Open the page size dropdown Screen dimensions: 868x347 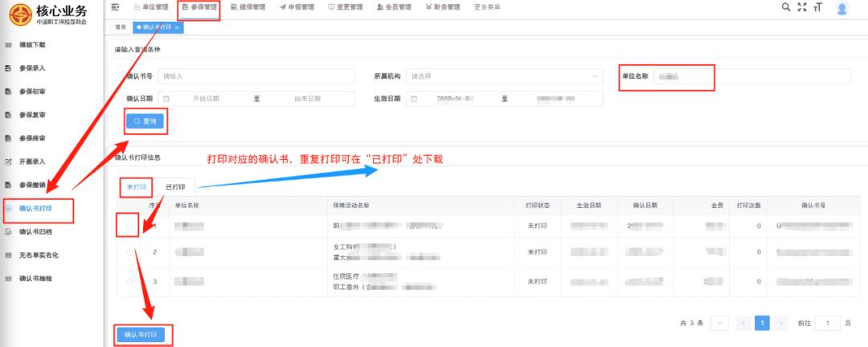[719, 323]
